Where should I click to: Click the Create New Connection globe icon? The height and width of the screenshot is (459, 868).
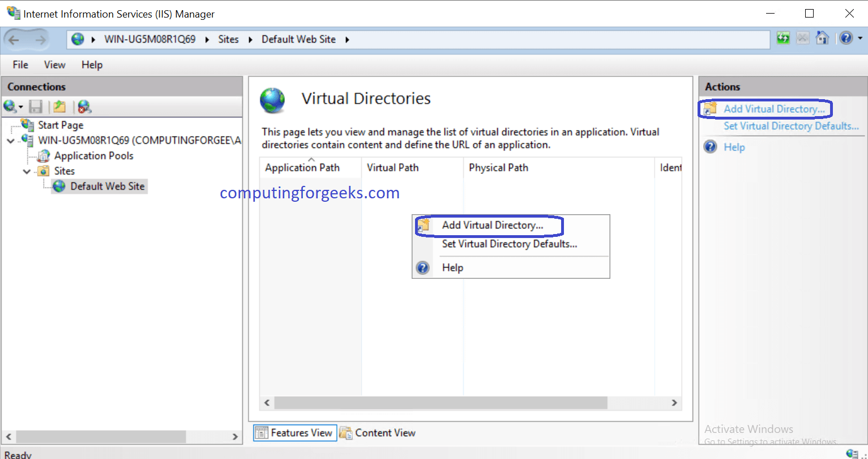10,107
